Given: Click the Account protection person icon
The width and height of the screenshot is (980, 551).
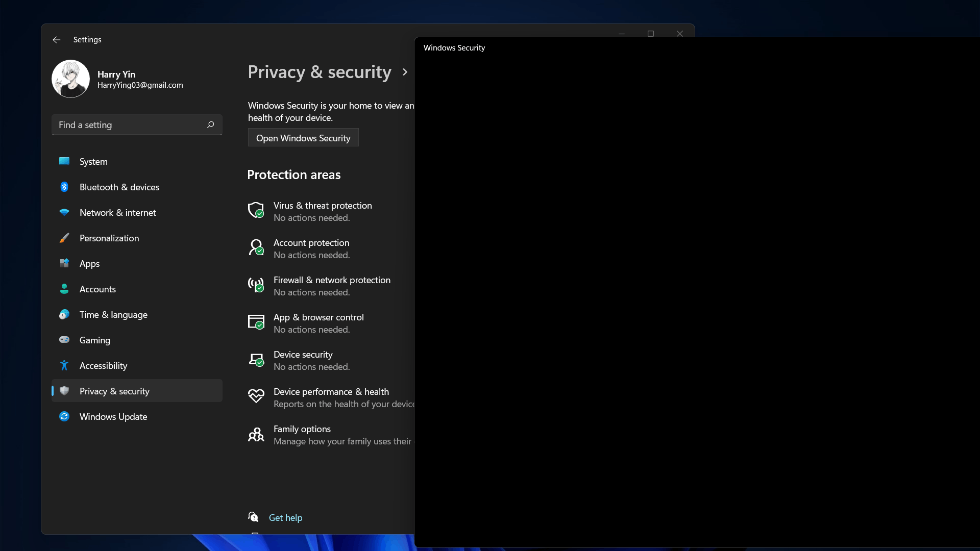Looking at the screenshot, I should pos(256,247).
